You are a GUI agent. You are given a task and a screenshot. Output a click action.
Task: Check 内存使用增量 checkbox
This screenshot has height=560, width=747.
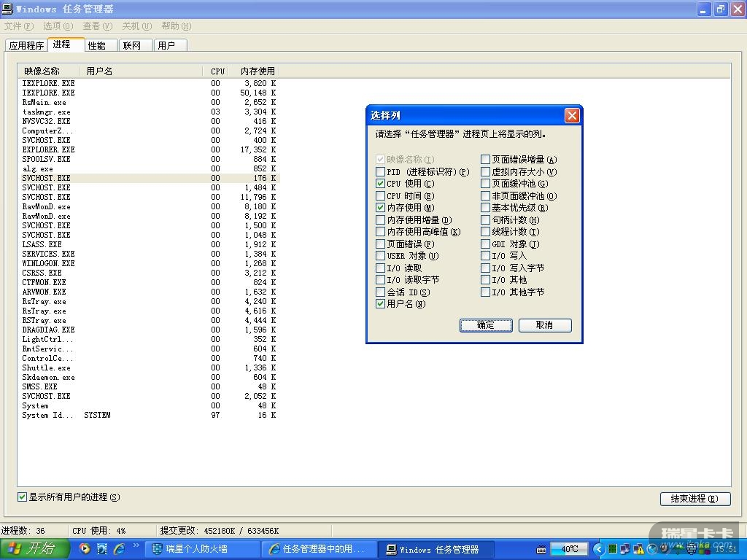click(x=380, y=220)
